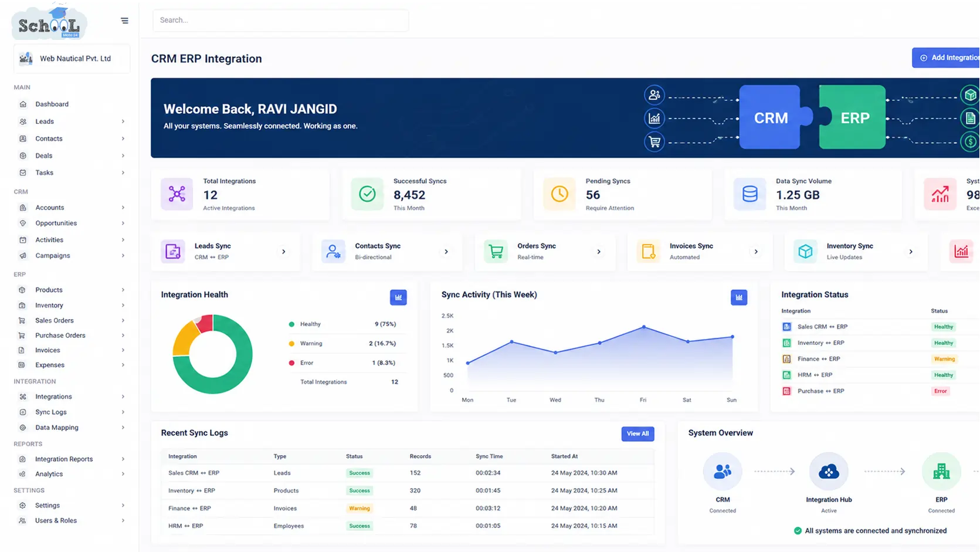980x552 pixels.
Task: Open the Integration Health chart icon button
Action: [398, 297]
